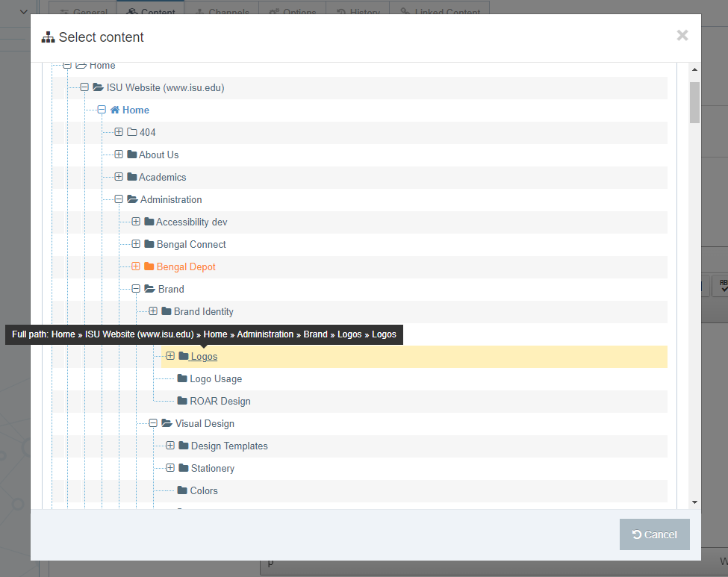Click the folder icon next to Logo Usage
Viewport: 728px width, 577px height.
tap(182, 378)
